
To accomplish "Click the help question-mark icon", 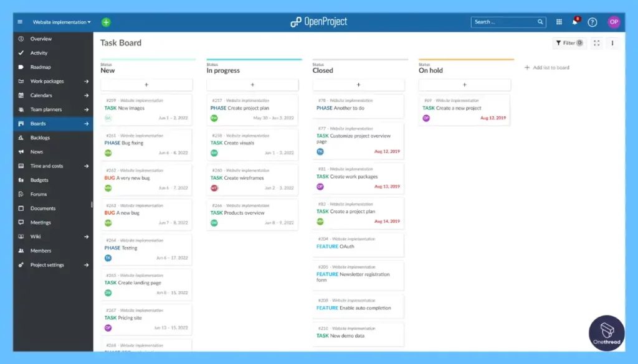I will [593, 21].
